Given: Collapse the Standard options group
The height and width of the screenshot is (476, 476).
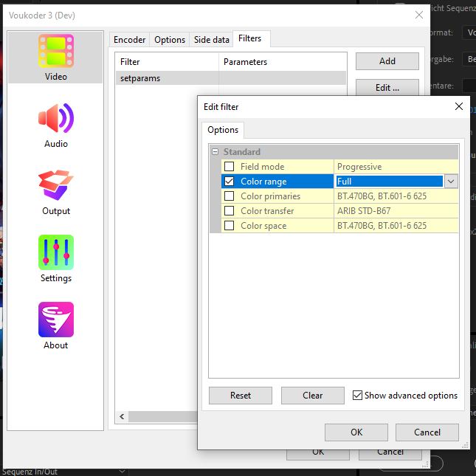Looking at the screenshot, I should click(x=215, y=152).
